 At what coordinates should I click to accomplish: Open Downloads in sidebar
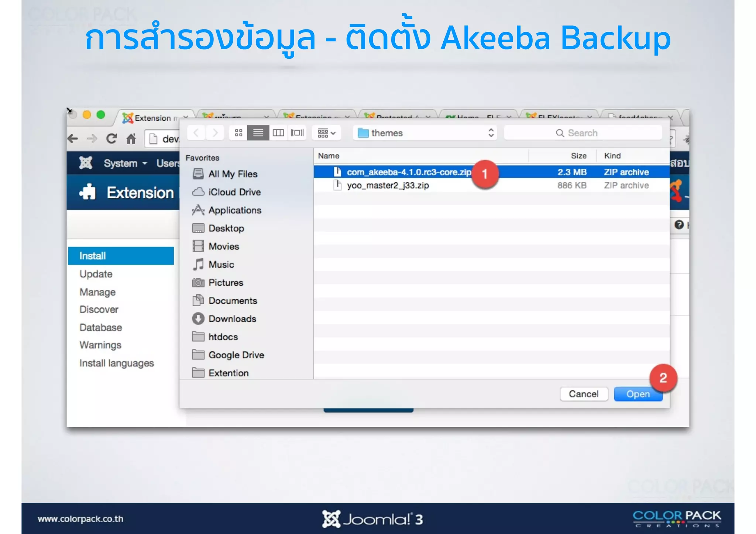(x=232, y=318)
